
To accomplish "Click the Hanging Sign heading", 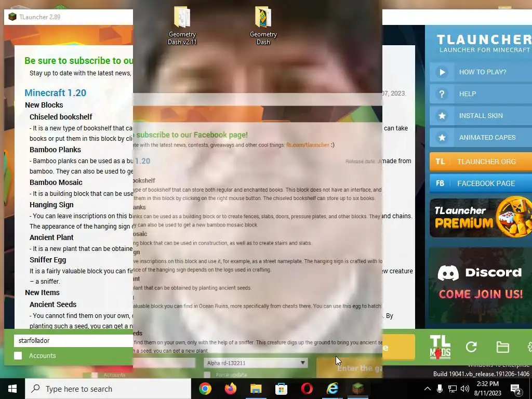I will pos(51,205).
